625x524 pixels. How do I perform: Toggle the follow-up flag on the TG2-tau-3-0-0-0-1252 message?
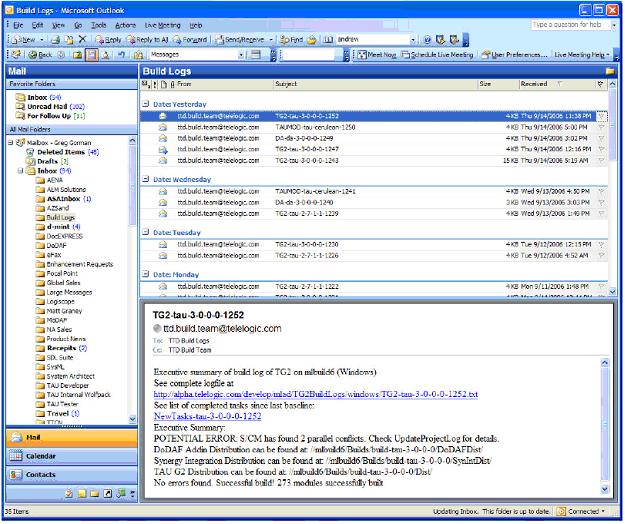601,116
